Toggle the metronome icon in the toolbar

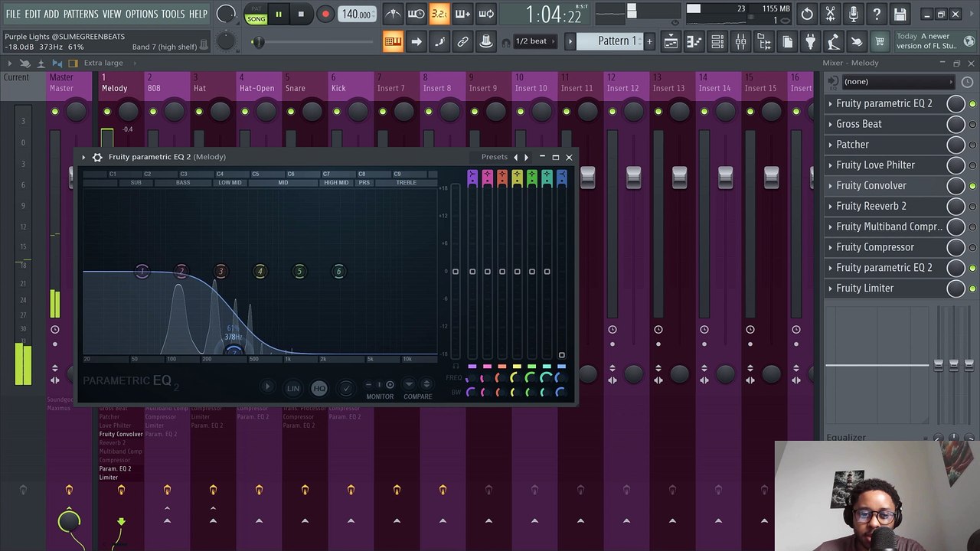[x=393, y=14]
